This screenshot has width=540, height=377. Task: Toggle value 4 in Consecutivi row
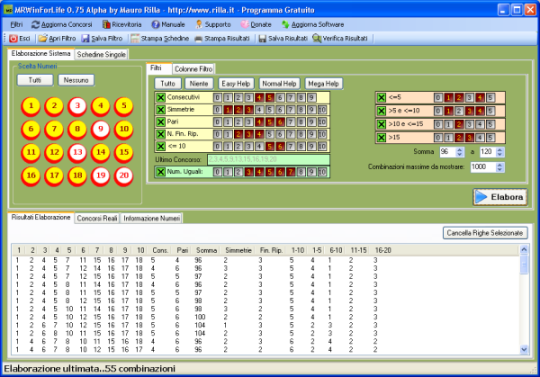259,97
